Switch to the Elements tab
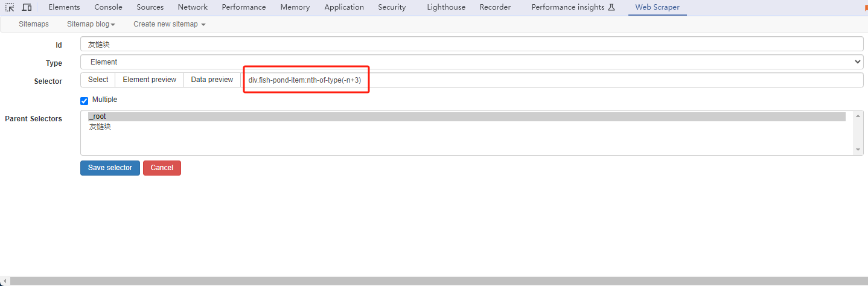This screenshot has height=286, width=868. click(64, 7)
